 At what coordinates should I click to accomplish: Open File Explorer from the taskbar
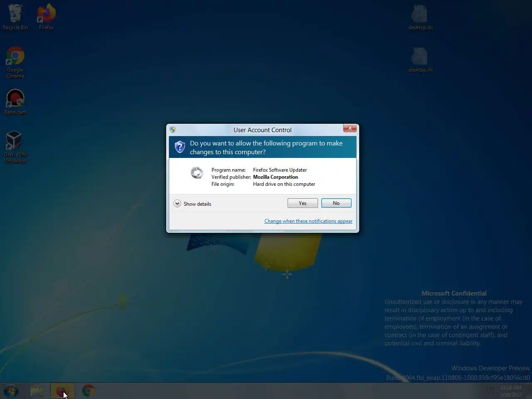[37, 391]
